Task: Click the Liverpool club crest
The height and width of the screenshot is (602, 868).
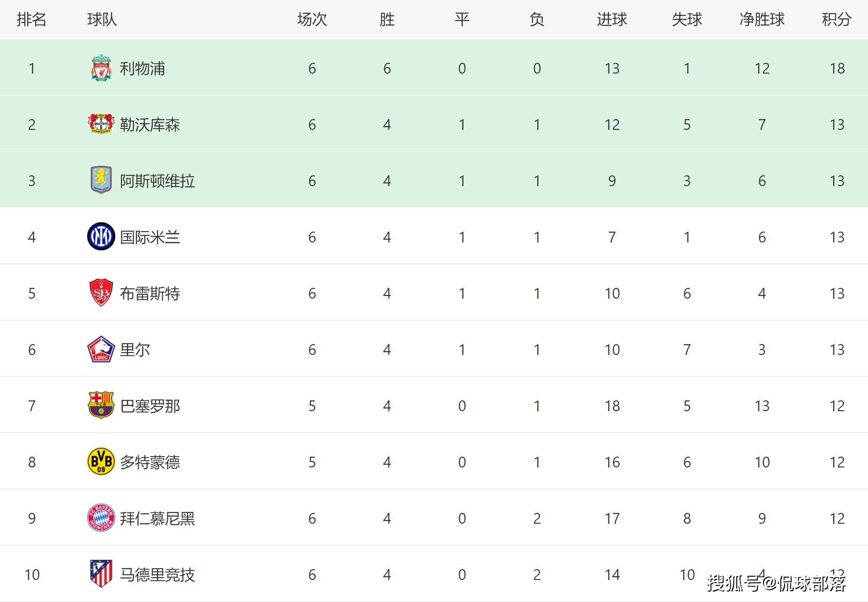Action: pos(101,68)
